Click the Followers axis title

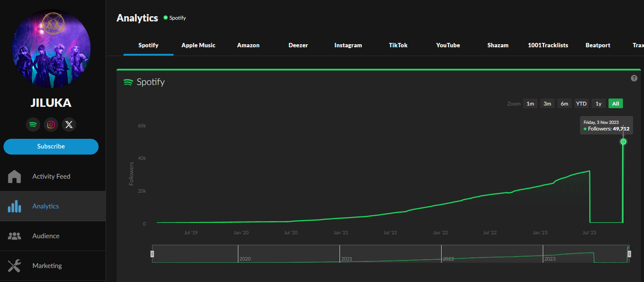pyautogui.click(x=131, y=174)
